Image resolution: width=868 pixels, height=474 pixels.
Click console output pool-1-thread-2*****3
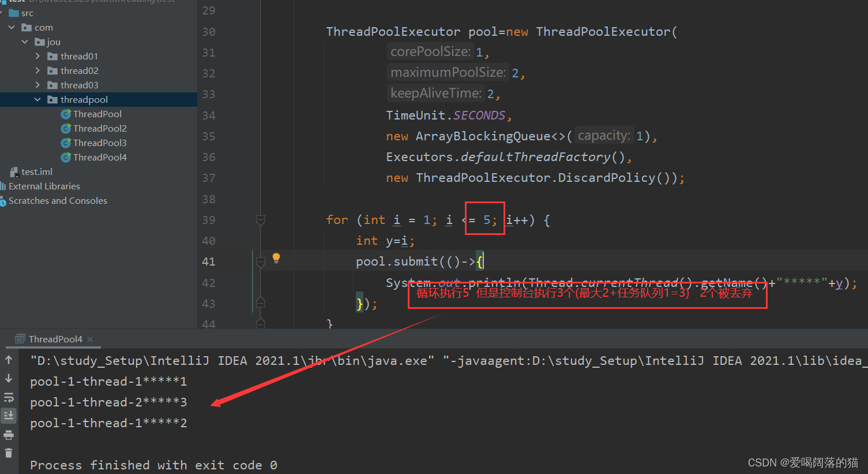(x=108, y=402)
